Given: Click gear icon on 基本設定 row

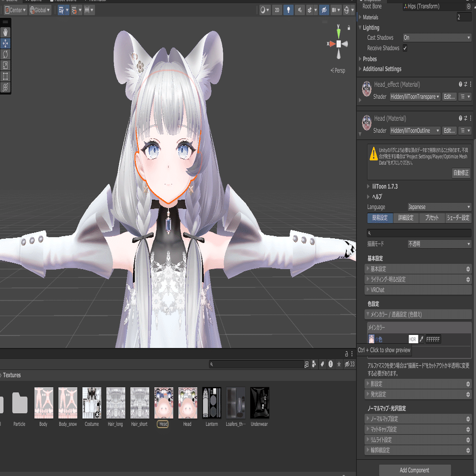Looking at the screenshot, I should [x=468, y=269].
